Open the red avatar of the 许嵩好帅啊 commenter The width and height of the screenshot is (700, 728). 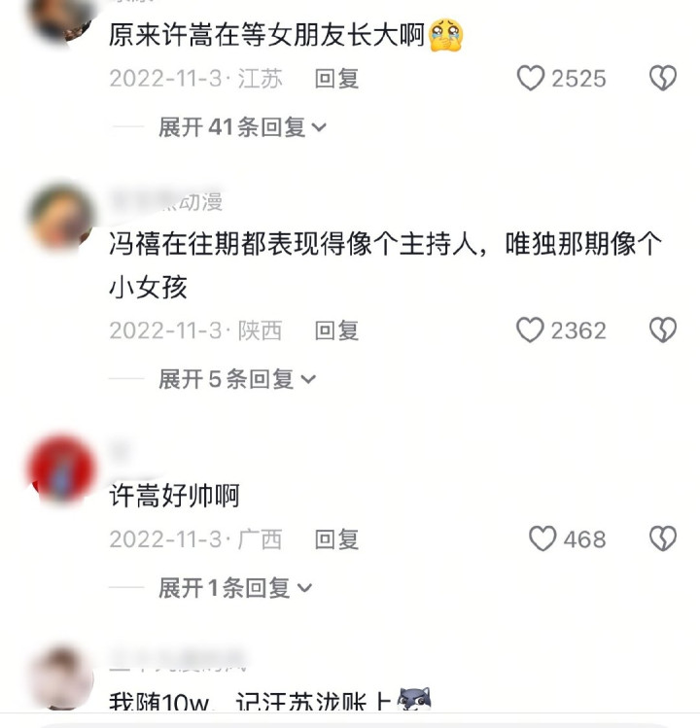(61, 468)
